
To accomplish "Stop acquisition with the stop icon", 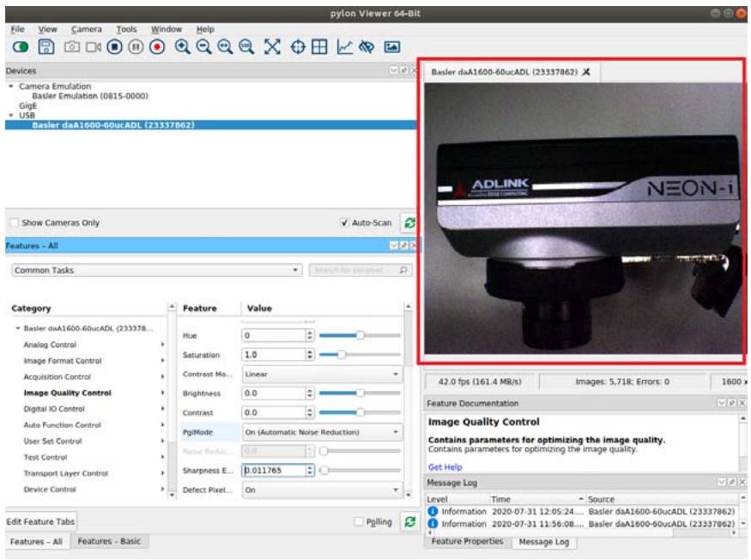I will click(x=114, y=47).
